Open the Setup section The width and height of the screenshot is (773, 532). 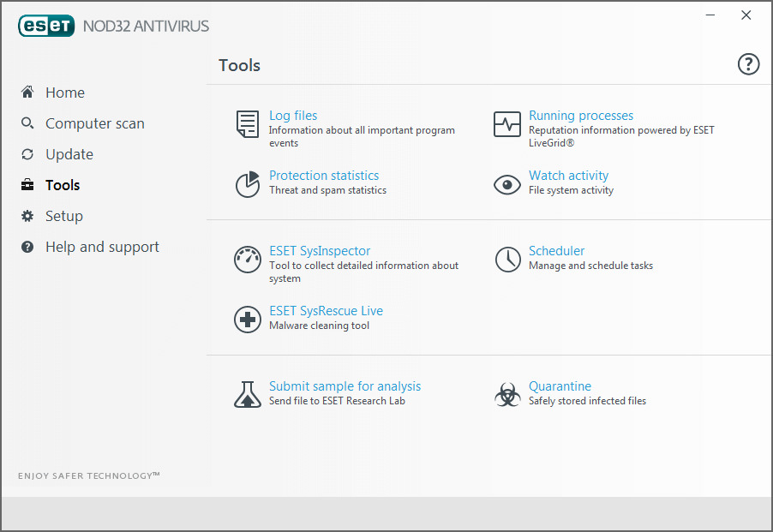[64, 216]
